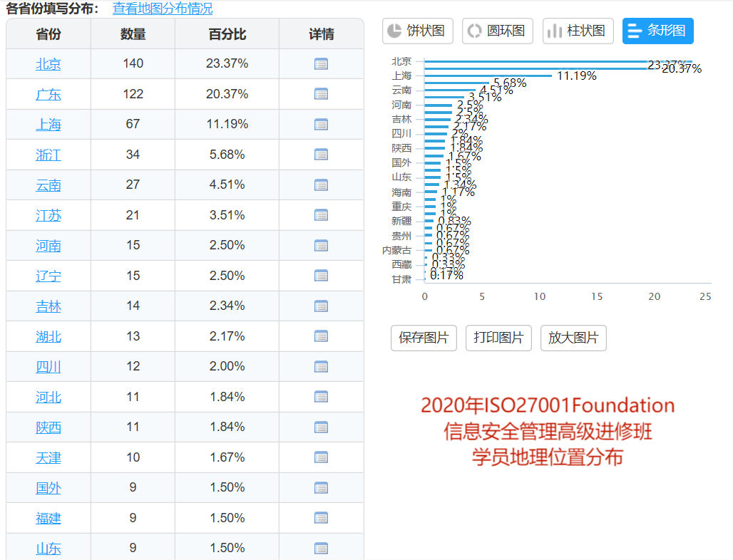Image resolution: width=733 pixels, height=560 pixels.
Task: Open 查看地图分布情况 link
Action: coord(163,9)
